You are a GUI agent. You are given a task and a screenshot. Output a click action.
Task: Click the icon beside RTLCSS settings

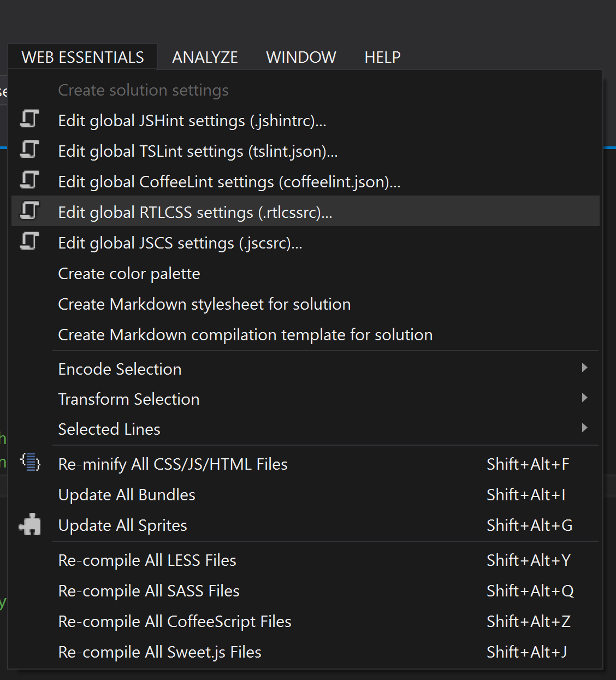click(29, 211)
